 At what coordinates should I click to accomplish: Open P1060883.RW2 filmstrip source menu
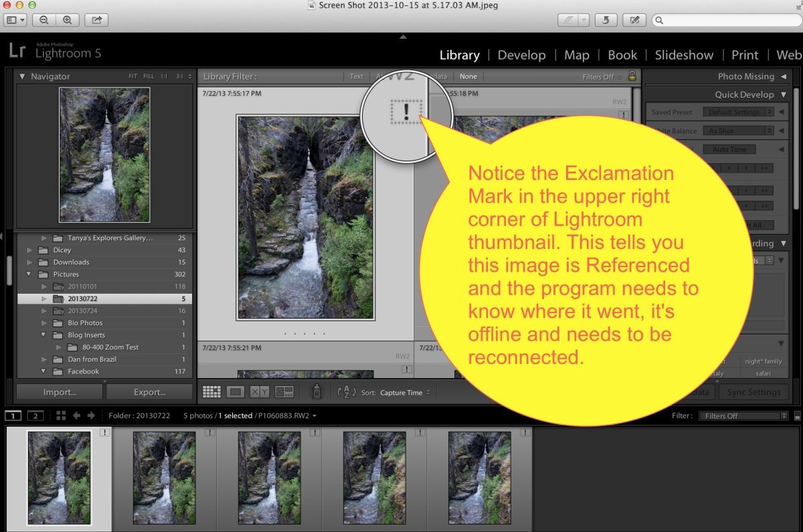click(x=286, y=416)
